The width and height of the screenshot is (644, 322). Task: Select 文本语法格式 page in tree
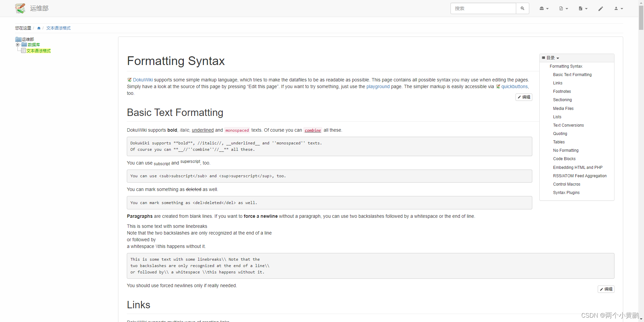pyautogui.click(x=39, y=51)
